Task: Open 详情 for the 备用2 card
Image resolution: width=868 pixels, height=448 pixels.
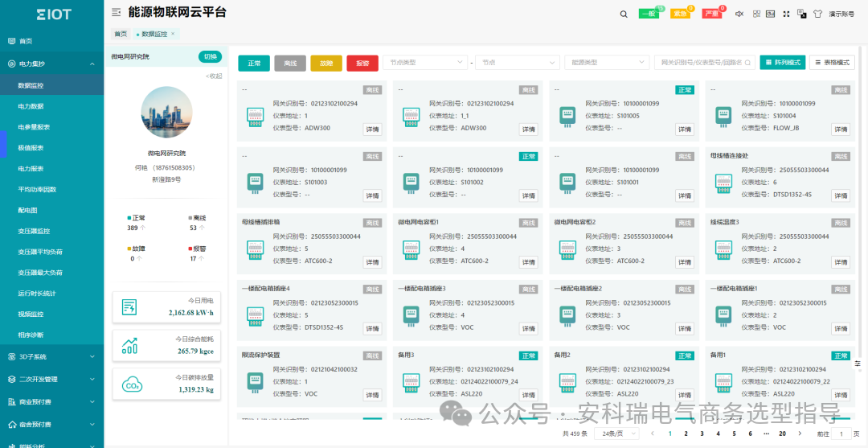Action: tap(684, 395)
